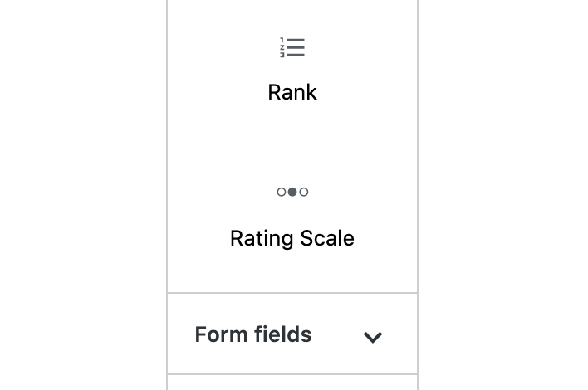
Task: Add a Rating Scale question from the panel
Action: pos(292,216)
